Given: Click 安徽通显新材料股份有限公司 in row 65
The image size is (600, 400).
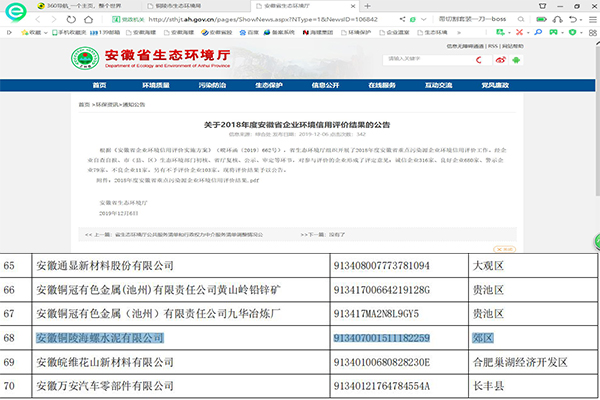Looking at the screenshot, I should 105,266.
